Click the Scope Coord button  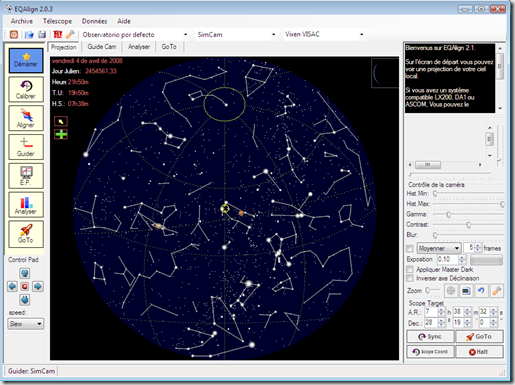(x=430, y=352)
